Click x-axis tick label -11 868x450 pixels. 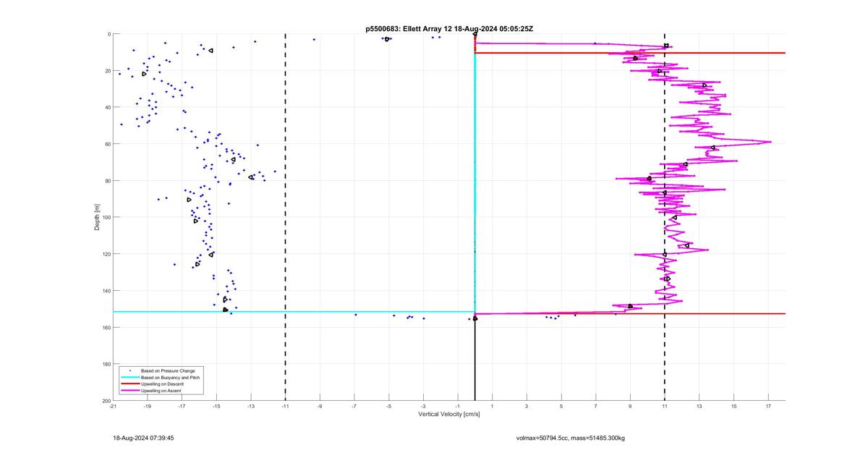(x=285, y=407)
